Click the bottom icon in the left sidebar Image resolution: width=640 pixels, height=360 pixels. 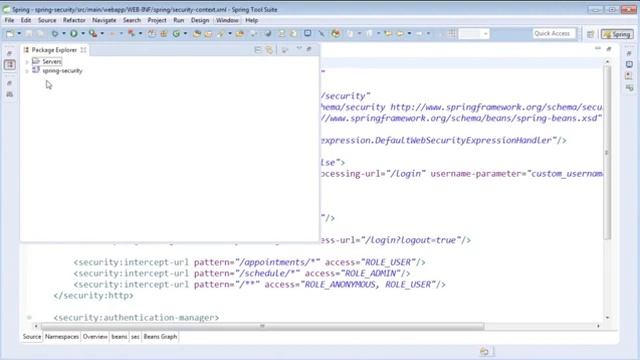10,94
